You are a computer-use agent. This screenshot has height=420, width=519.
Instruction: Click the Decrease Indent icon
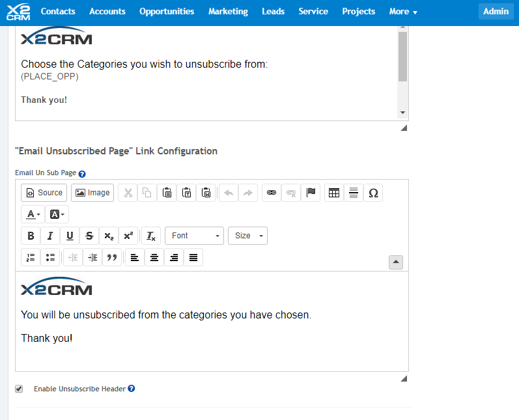(x=73, y=257)
